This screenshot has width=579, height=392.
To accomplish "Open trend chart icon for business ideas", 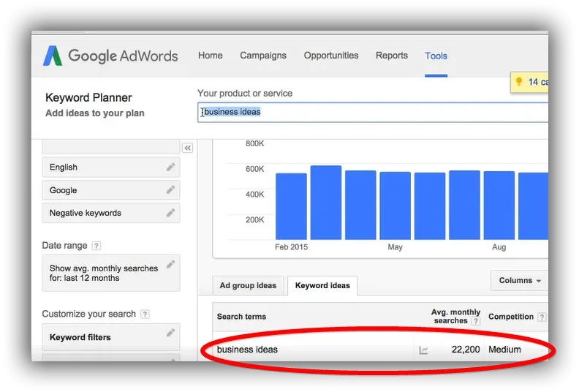I will tap(423, 350).
